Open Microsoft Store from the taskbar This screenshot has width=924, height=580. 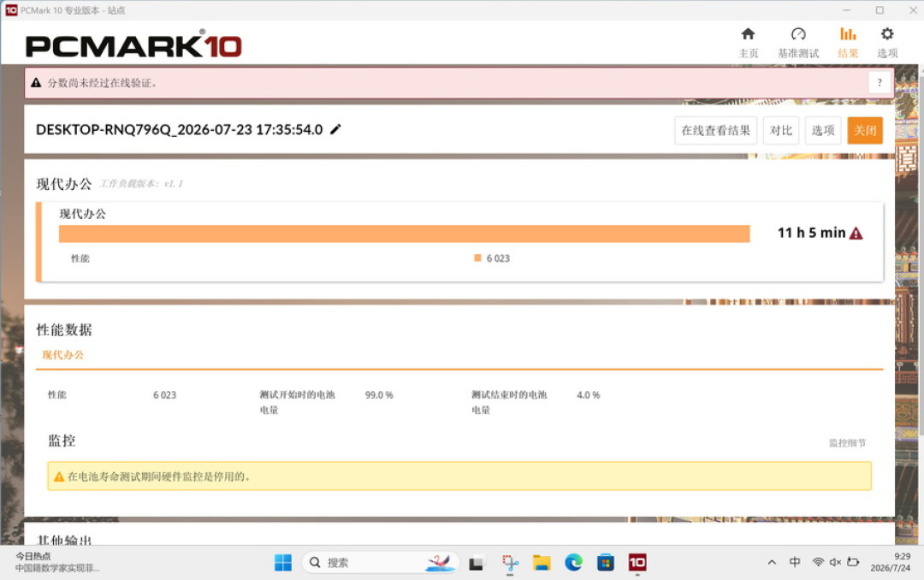tap(605, 562)
